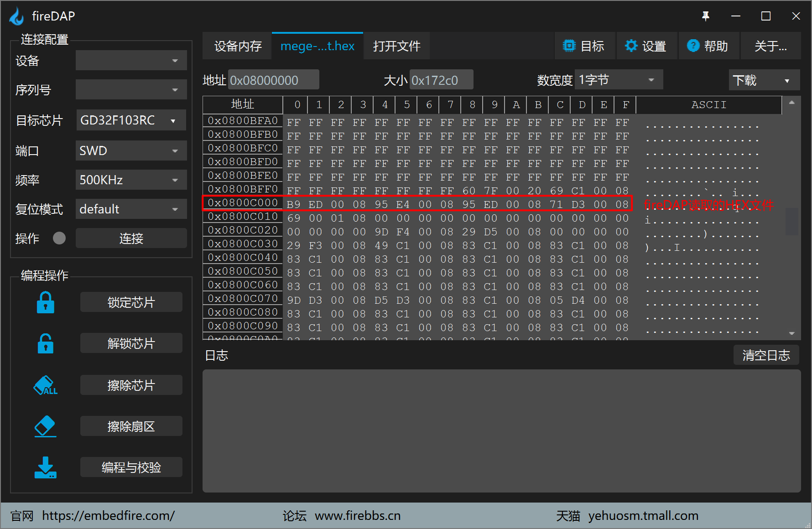Open the 关于... about menu
Screen dimensions: 812x529
[770, 46]
